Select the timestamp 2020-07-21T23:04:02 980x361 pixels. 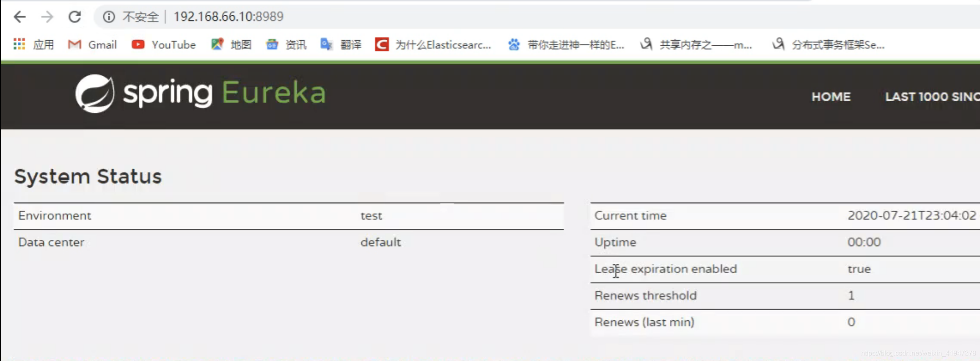(912, 216)
